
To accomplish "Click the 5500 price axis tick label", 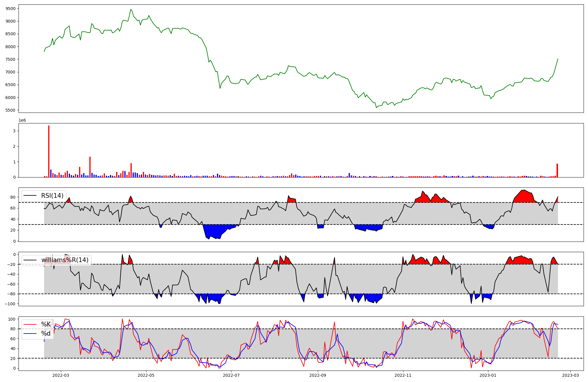I will click(x=11, y=110).
